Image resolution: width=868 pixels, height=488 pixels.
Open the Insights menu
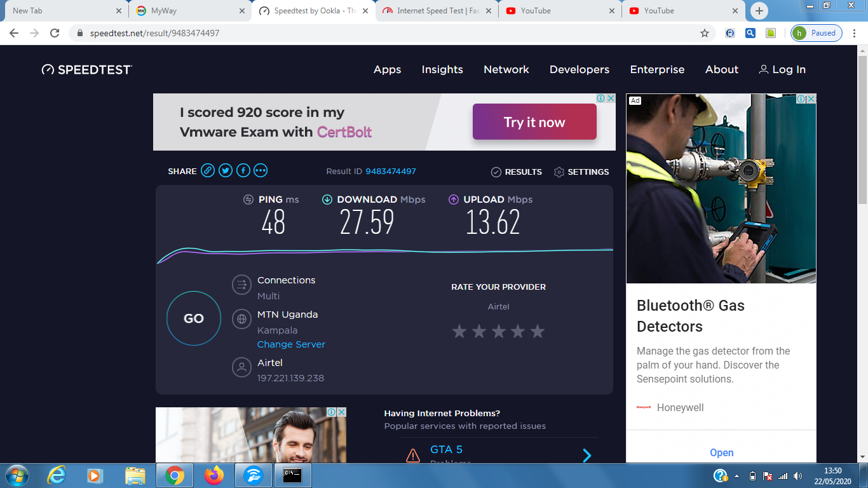pos(442,70)
